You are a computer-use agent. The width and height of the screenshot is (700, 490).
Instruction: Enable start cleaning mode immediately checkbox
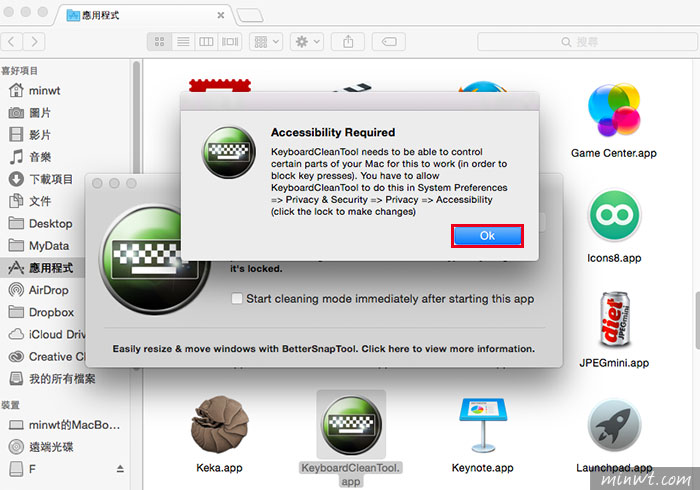pyautogui.click(x=237, y=298)
